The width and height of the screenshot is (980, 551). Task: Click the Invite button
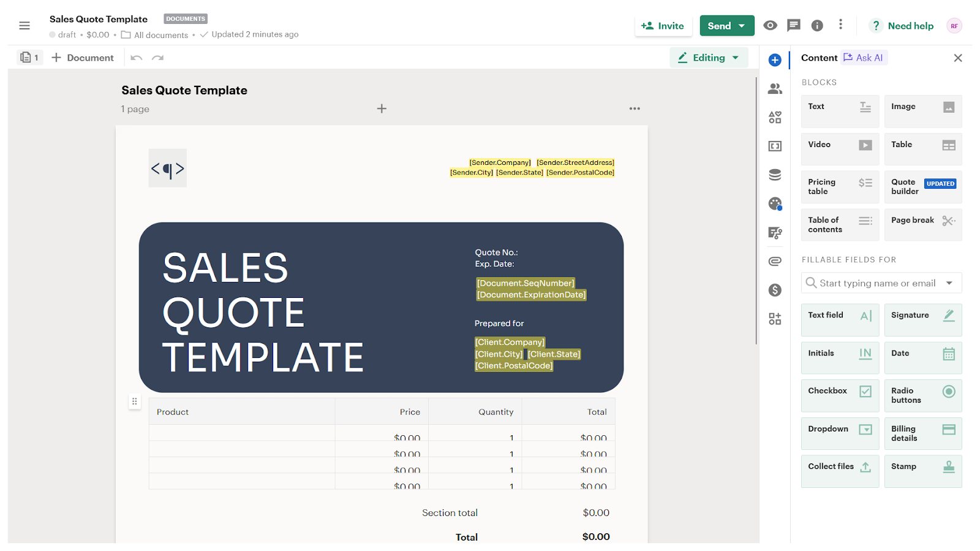point(662,26)
